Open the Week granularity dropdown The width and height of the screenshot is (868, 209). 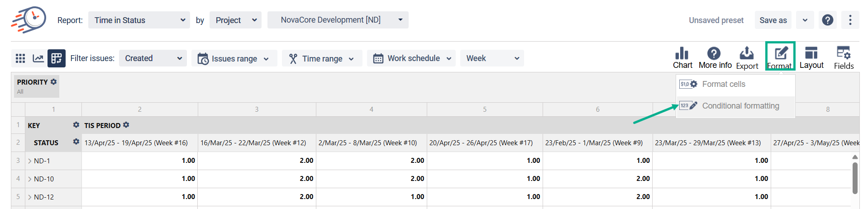click(x=492, y=58)
